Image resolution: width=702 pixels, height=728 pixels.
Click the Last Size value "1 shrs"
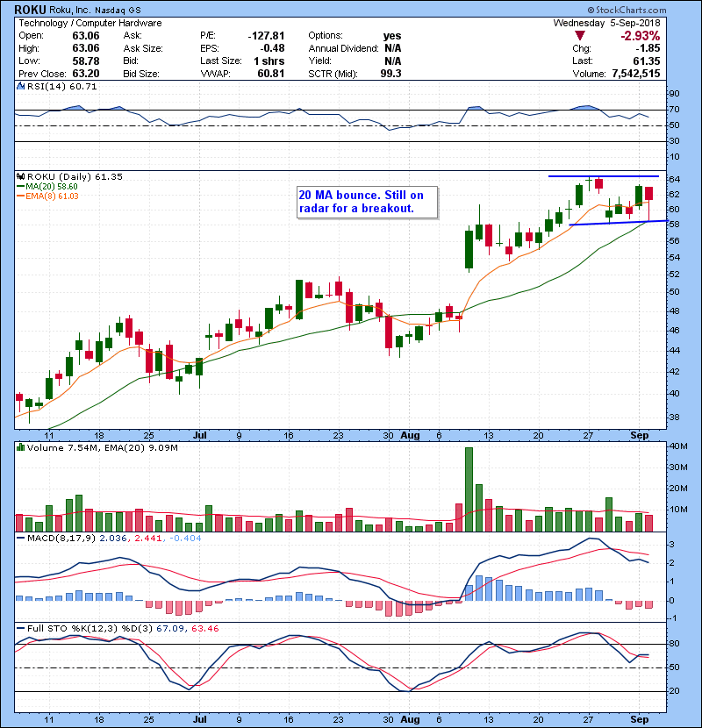(269, 61)
